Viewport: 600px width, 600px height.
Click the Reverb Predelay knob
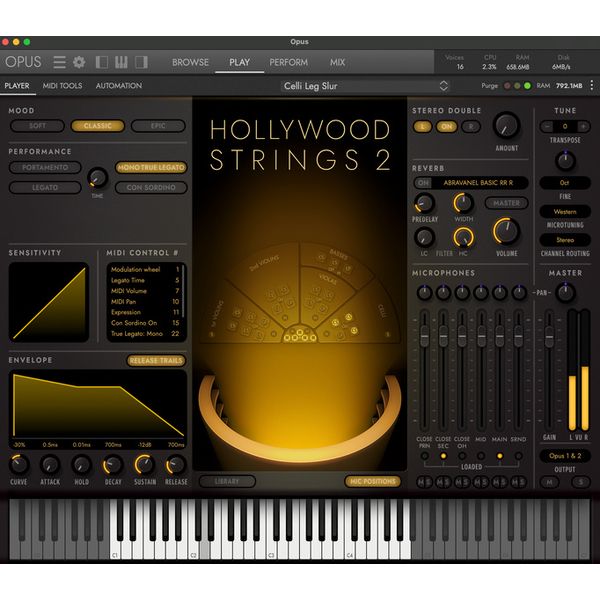coord(424,203)
